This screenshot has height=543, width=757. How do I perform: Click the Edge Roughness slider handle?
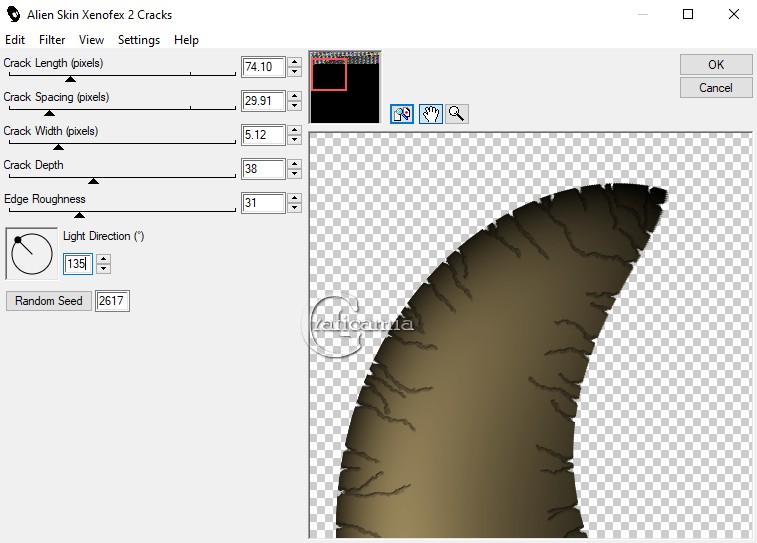coord(80,215)
